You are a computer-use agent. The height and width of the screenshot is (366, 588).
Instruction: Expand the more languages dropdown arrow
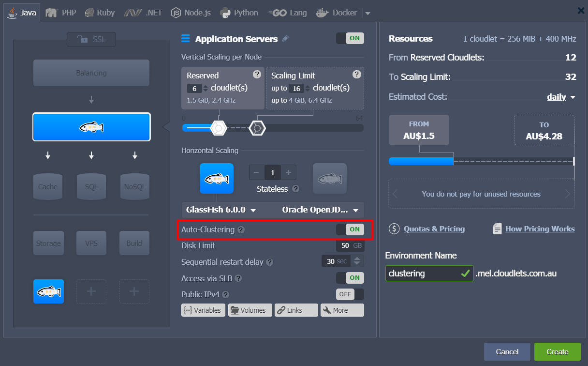click(367, 13)
